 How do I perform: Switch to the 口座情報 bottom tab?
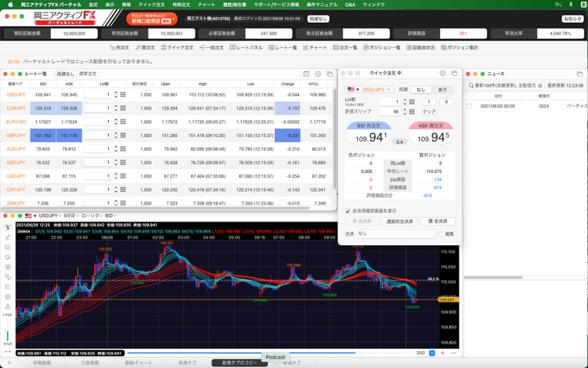(89, 363)
